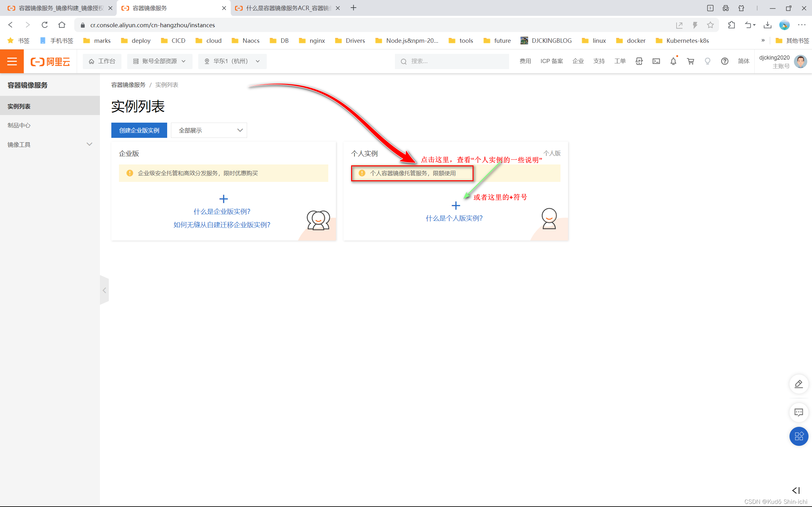Click the 创建企业版实例 button
This screenshot has width=812, height=507.
[x=139, y=131]
